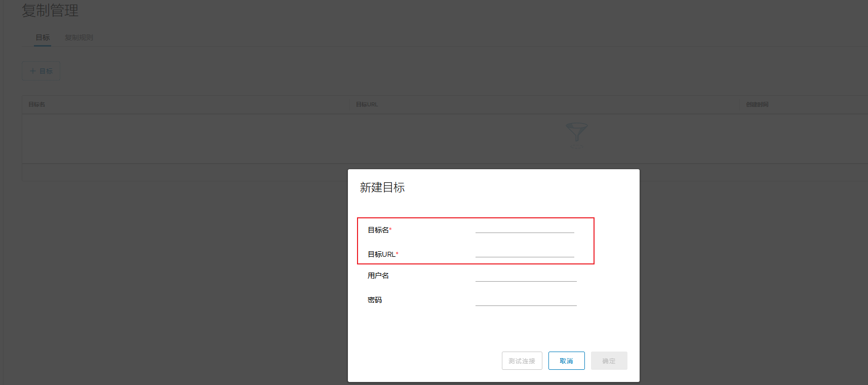Switch to the 目标 tab
The image size is (868, 385).
click(43, 37)
